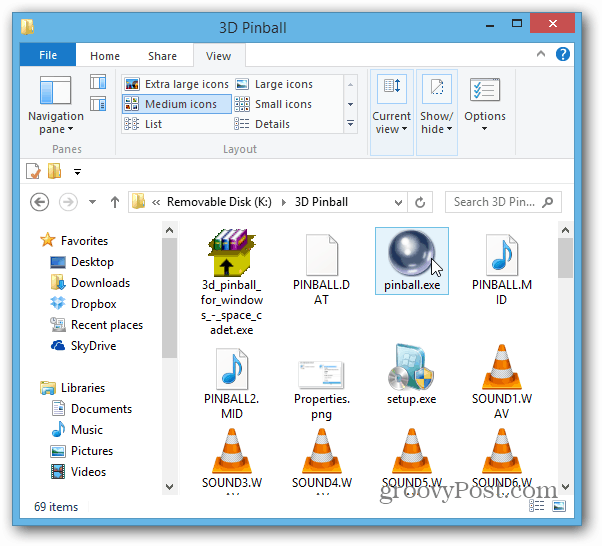Open Recent places in Favorites
This screenshot has height=546, width=602.
[x=96, y=325]
